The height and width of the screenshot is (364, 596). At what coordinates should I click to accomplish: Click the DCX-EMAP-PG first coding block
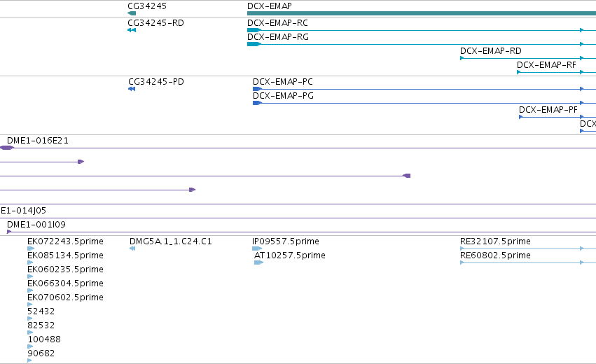[x=257, y=103]
